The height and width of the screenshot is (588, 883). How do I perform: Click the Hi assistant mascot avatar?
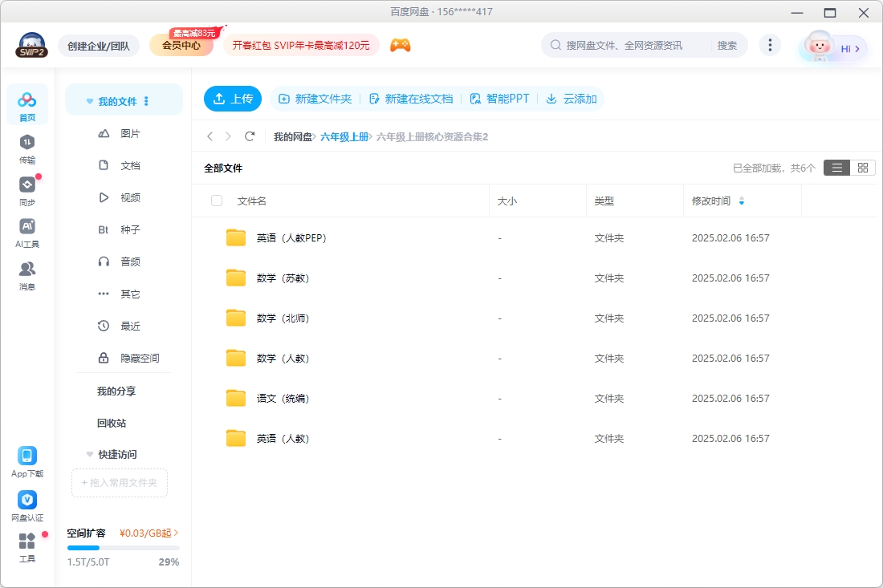[x=818, y=47]
